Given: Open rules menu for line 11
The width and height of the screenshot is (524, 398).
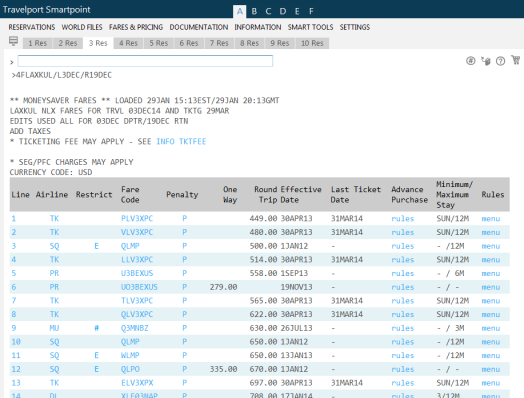Looking at the screenshot, I should (x=491, y=356).
